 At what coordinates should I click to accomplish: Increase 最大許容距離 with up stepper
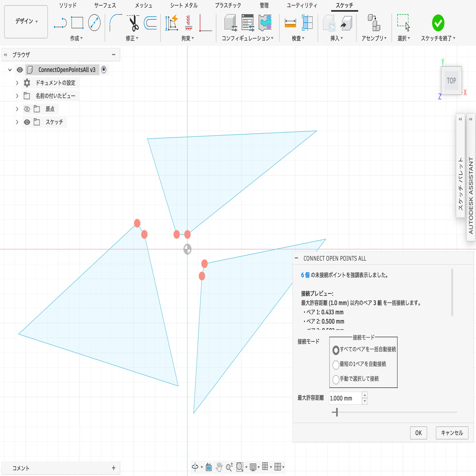[x=365, y=395]
